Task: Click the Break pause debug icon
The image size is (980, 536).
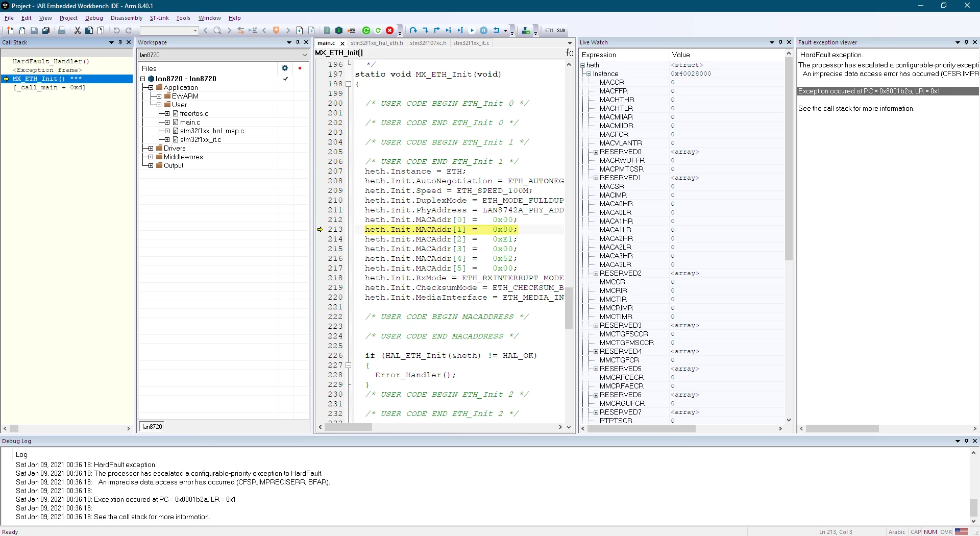Action: pos(484,31)
